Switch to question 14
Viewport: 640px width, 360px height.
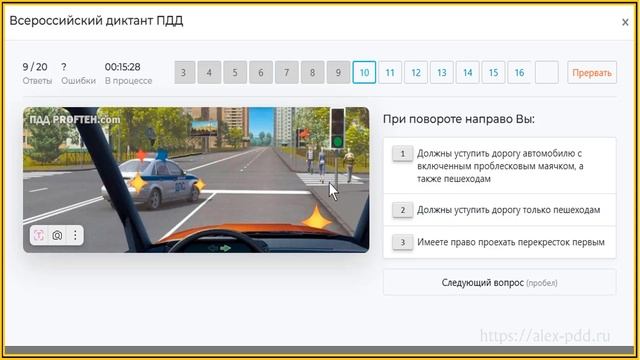tap(467, 72)
